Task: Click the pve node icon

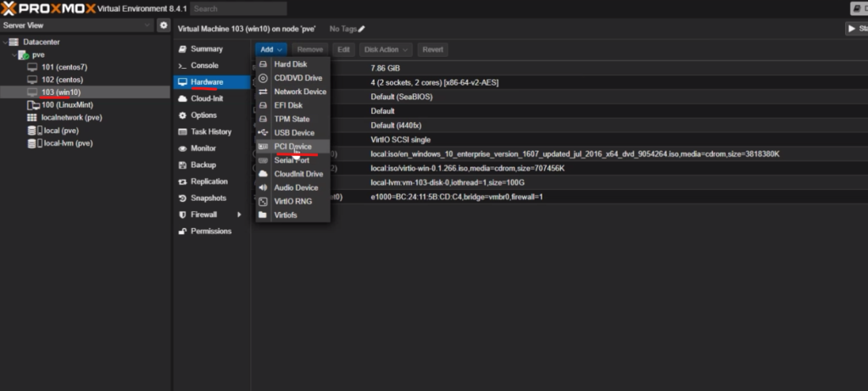Action: [23, 55]
